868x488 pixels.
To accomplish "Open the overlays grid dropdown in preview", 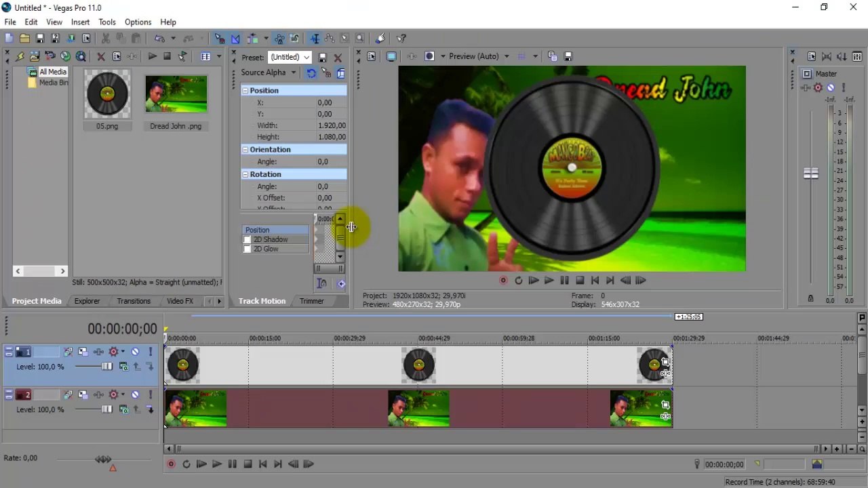I will pyautogui.click(x=535, y=56).
